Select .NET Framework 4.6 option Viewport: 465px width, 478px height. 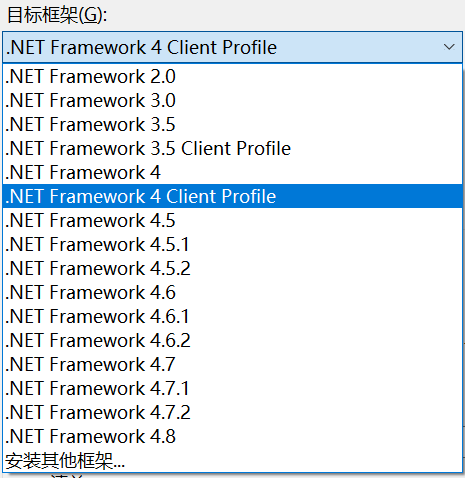click(232, 292)
